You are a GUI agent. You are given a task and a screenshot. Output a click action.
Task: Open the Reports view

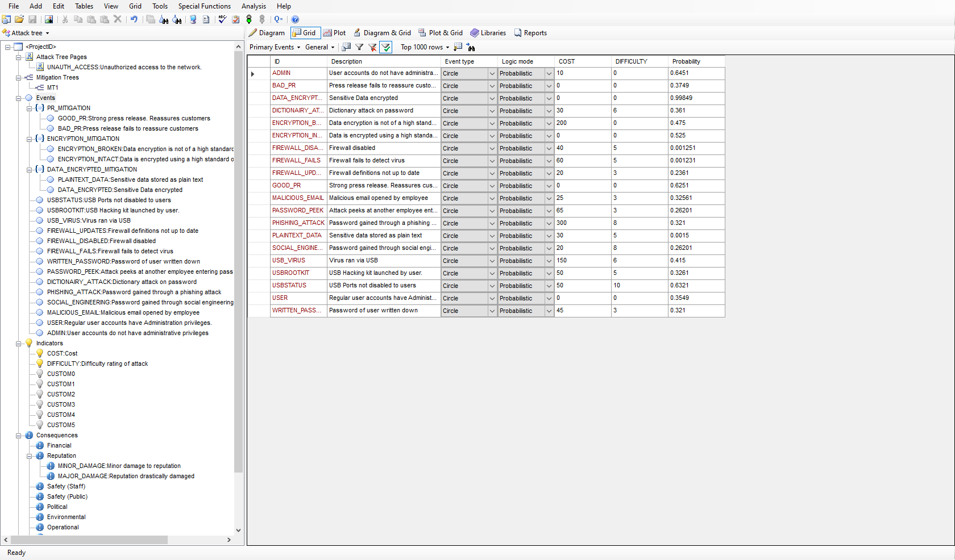coord(530,33)
